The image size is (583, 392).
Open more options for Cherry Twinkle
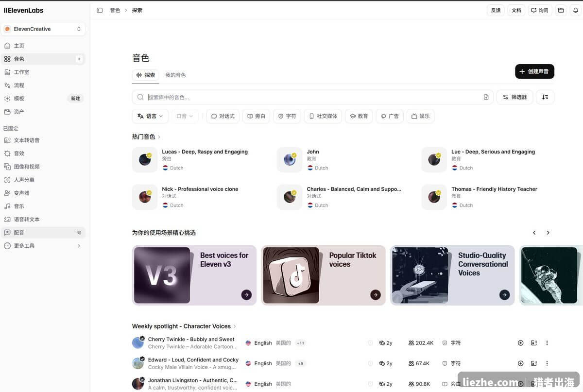point(547,343)
